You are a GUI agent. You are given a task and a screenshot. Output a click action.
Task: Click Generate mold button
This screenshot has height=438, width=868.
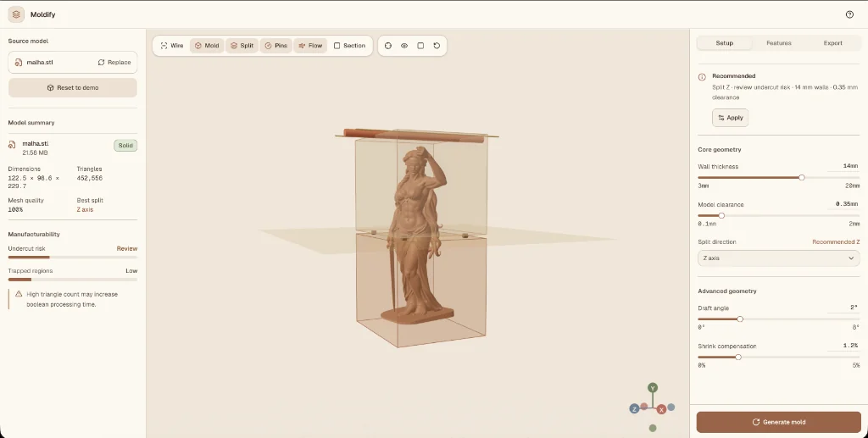click(x=778, y=422)
